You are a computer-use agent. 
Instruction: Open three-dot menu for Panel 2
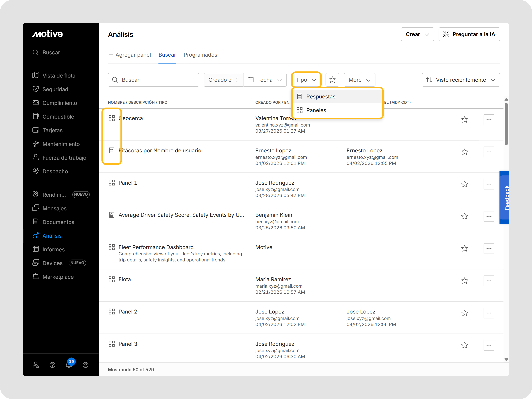(489, 313)
